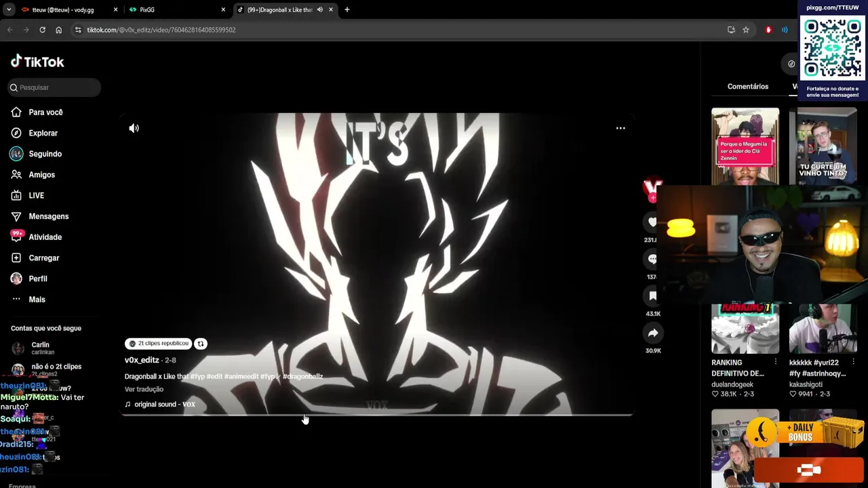Click Ver tradução under caption
The width and height of the screenshot is (868, 488).
[x=144, y=390]
